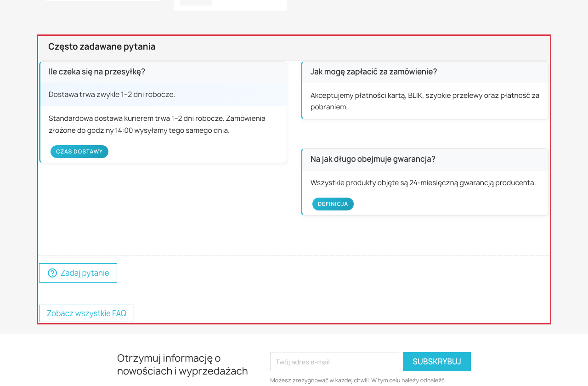This screenshot has height=386, width=588.
Task: Open the 'Zobacz wszystkie FAQ' link
Action: coord(86,313)
